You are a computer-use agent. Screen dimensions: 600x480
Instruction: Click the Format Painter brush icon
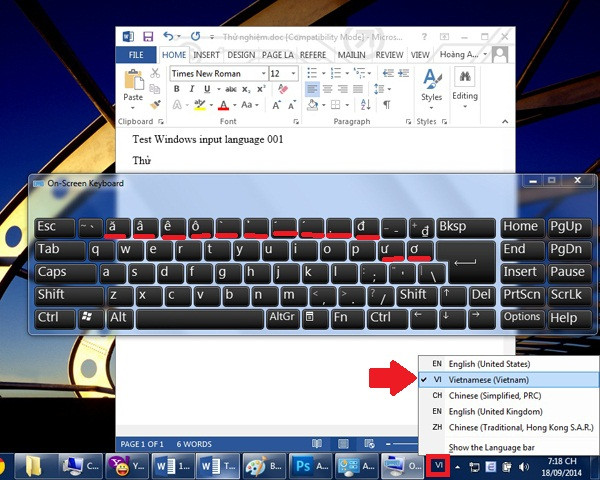pos(155,104)
